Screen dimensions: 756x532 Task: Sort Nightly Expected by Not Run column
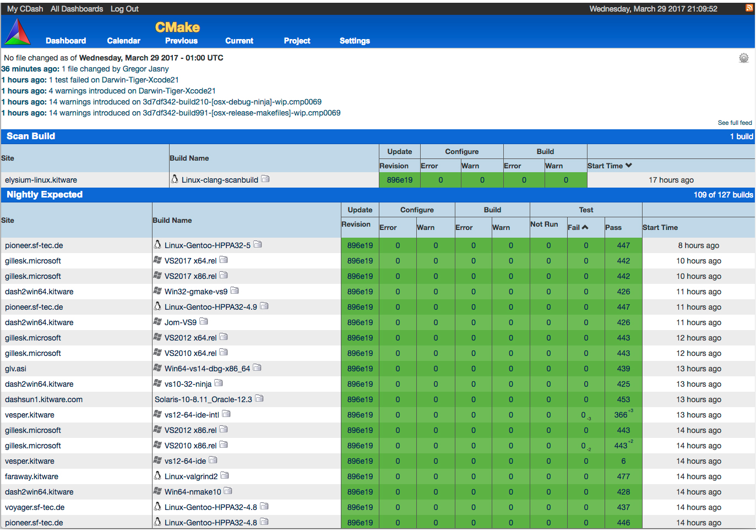[544, 224]
